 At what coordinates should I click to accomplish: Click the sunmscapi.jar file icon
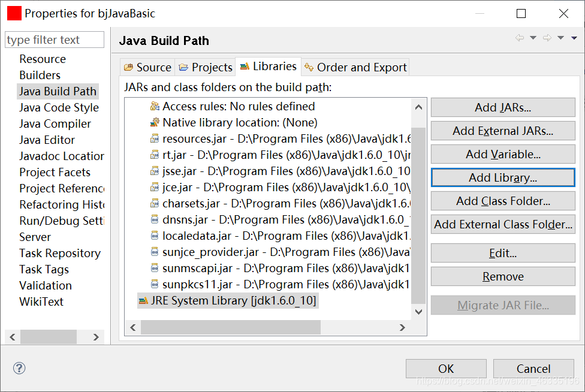155,268
